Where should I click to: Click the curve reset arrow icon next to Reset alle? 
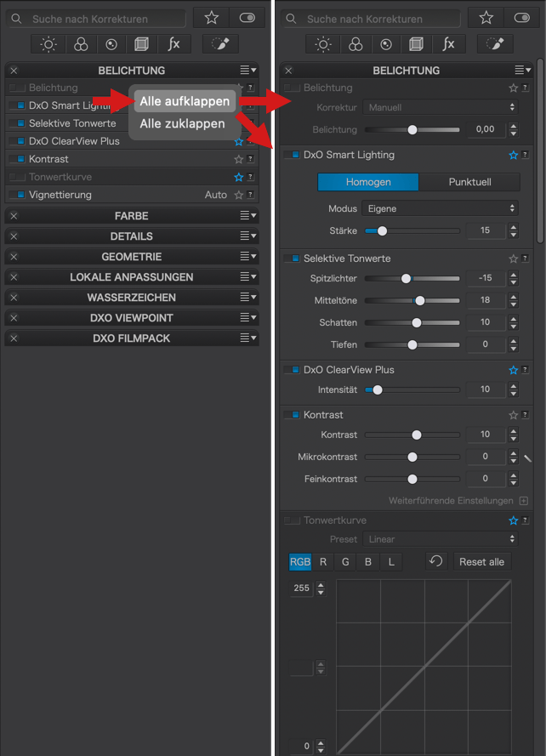pos(436,561)
